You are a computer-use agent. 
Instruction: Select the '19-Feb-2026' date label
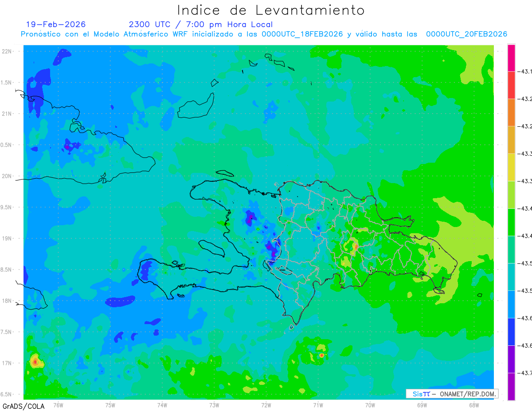pos(56,24)
